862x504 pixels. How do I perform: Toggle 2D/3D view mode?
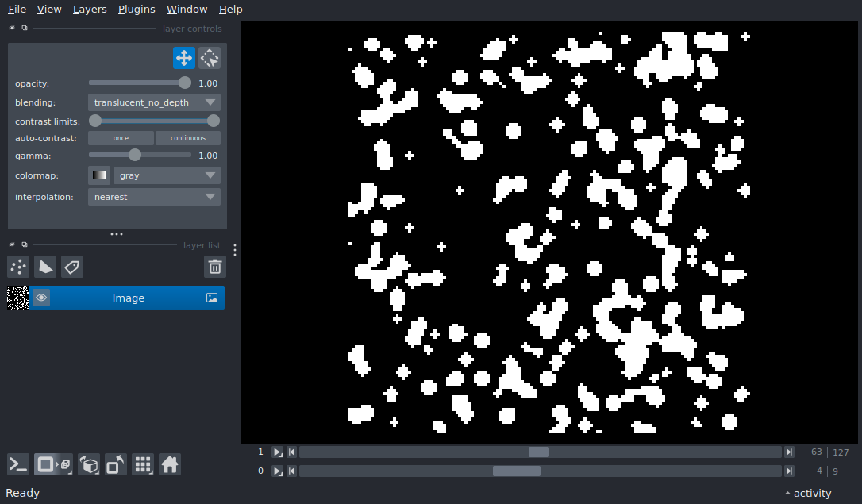pos(53,465)
